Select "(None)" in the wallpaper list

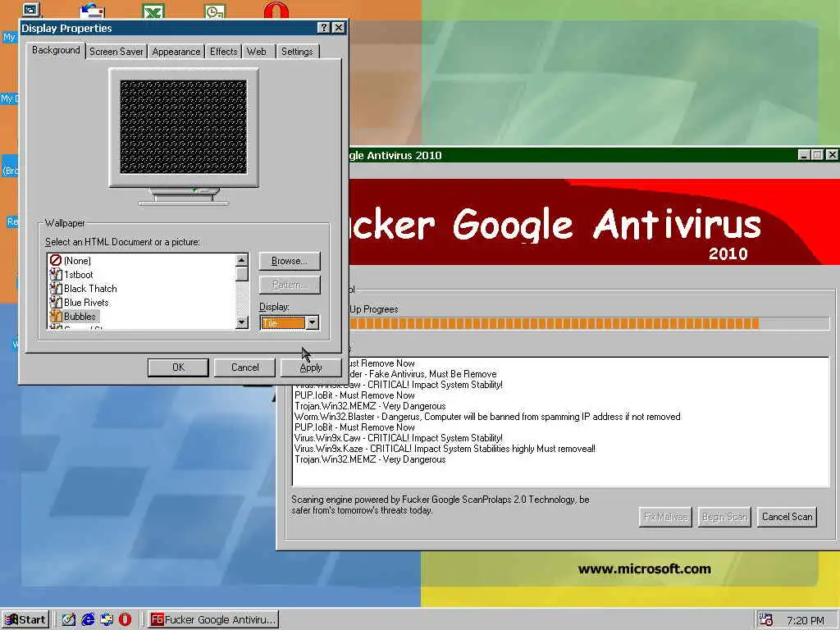click(77, 261)
